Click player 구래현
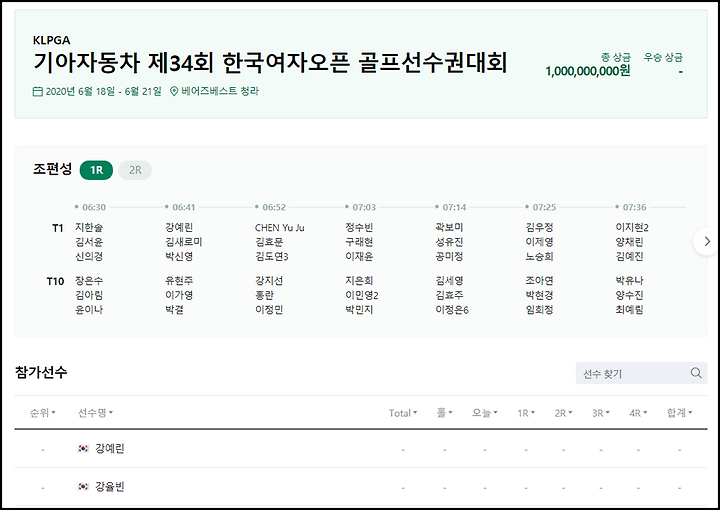Screen dimensions: 720x510 [x=359, y=241]
